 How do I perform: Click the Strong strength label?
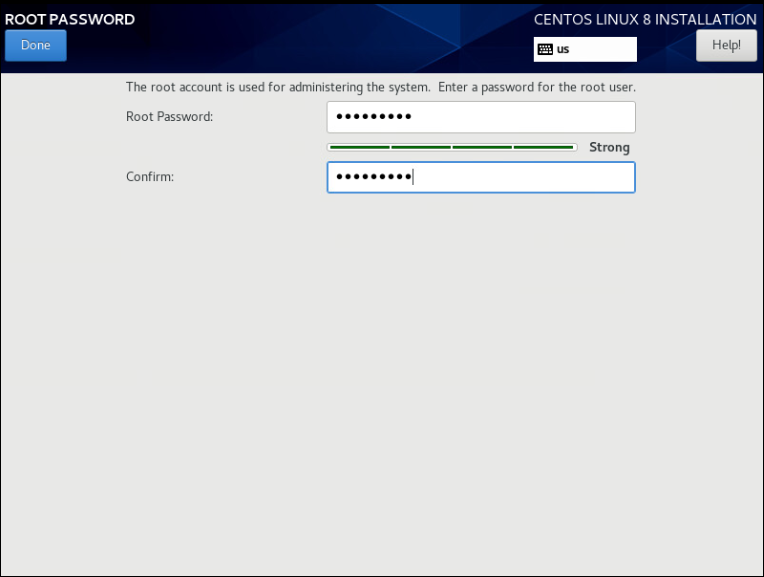609,147
